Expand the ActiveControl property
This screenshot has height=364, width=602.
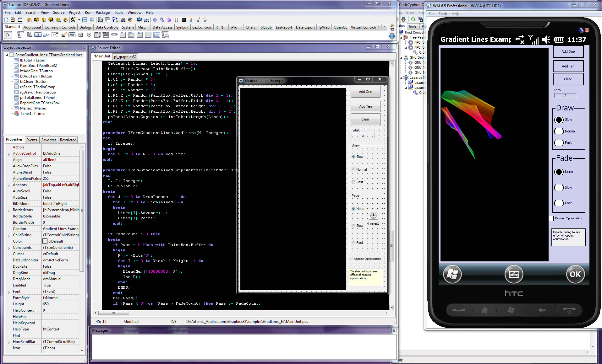tap(9, 154)
